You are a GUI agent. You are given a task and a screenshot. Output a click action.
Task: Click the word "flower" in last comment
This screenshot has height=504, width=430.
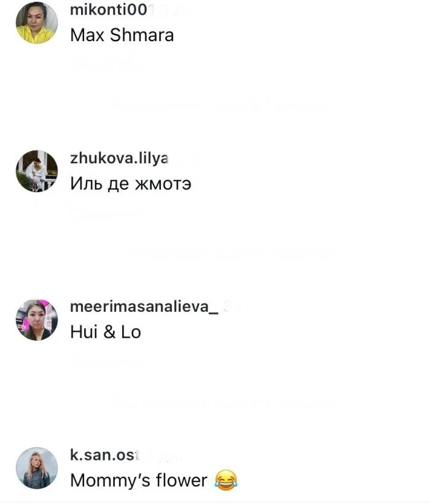(181, 480)
